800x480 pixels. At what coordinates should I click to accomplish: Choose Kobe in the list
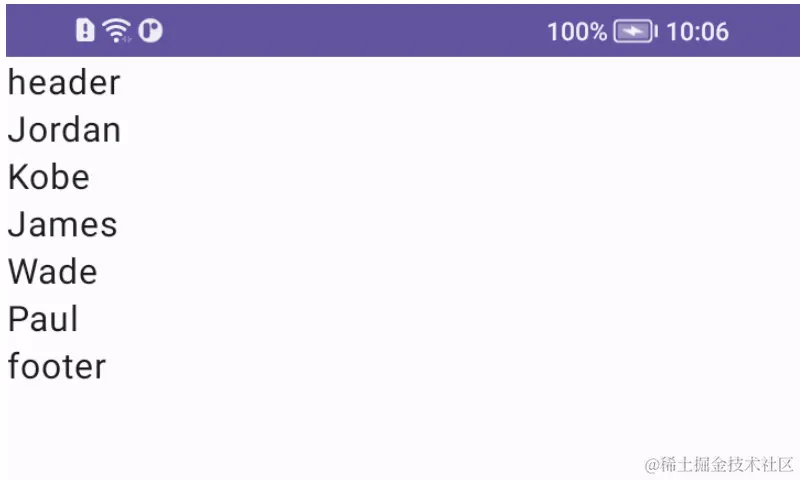[400, 177]
